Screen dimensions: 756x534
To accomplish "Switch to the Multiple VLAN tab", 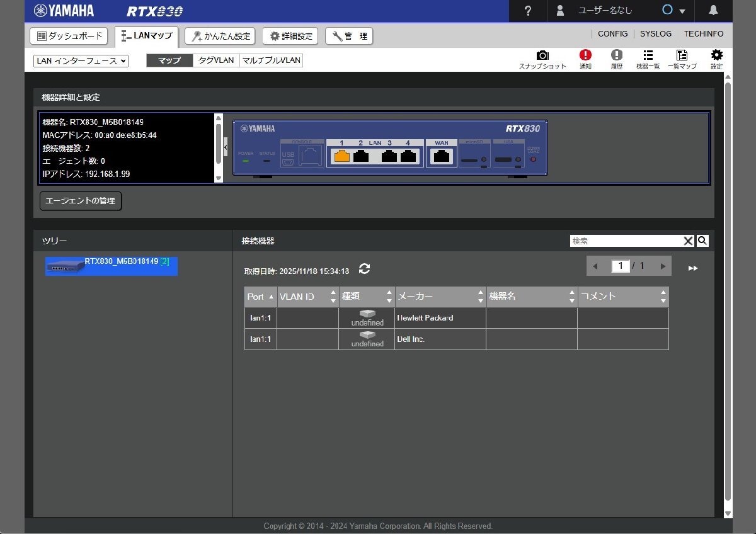I will tap(271, 60).
